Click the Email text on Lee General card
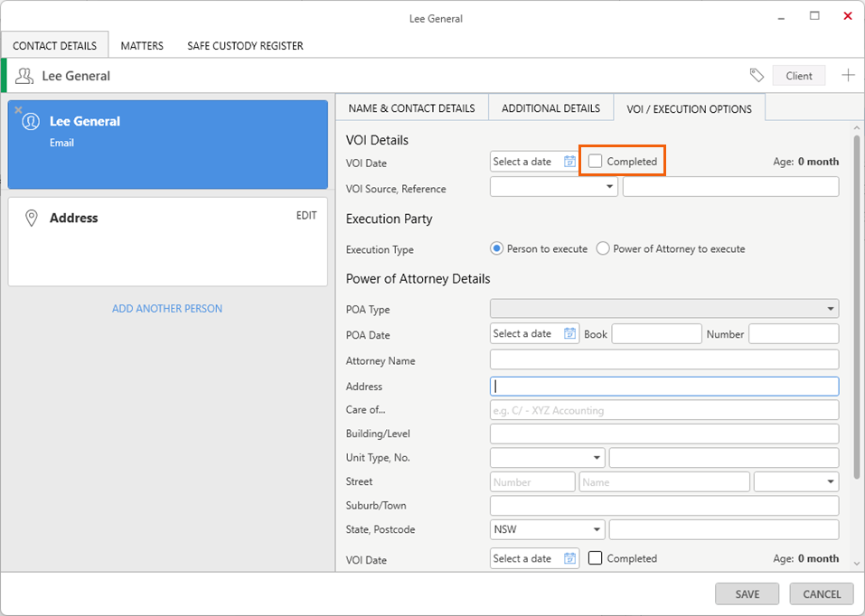 point(61,143)
